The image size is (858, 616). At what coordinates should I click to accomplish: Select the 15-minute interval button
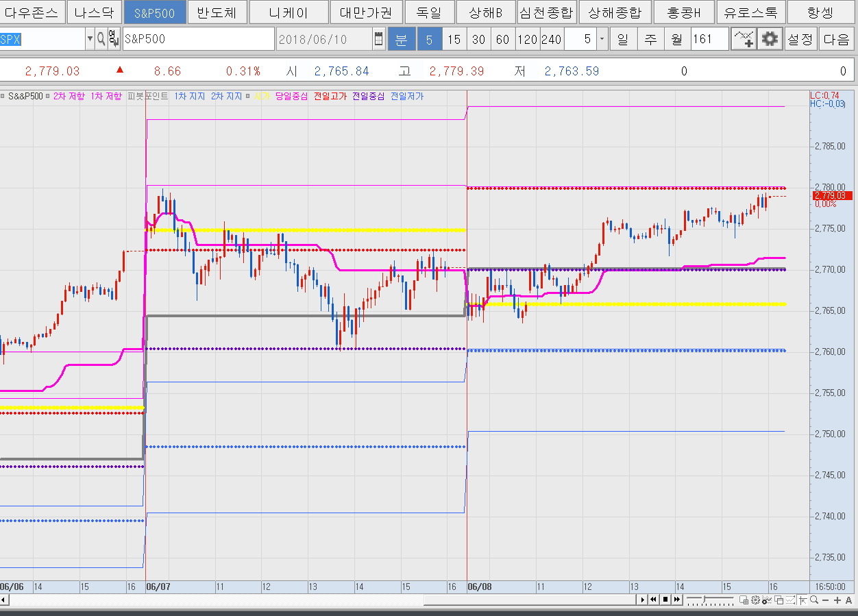point(454,40)
